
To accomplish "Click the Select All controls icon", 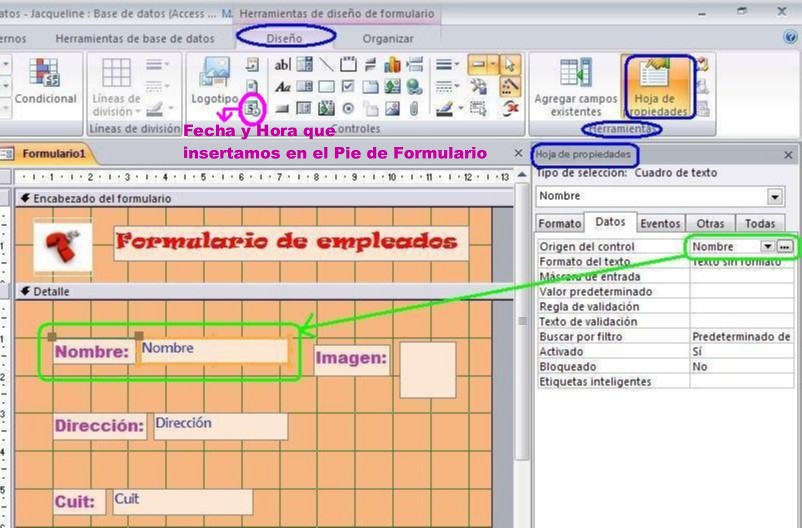I will (x=479, y=108).
